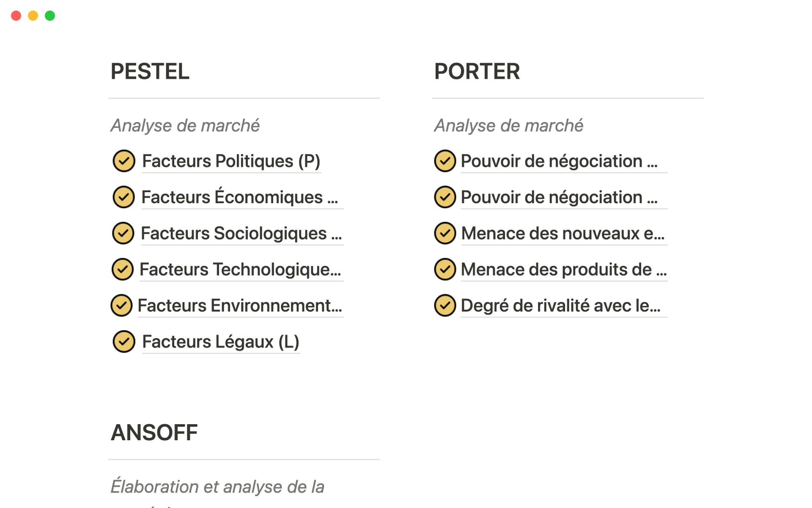Click the PESTEL section heading
Image resolution: width=812 pixels, height=508 pixels.
(150, 71)
